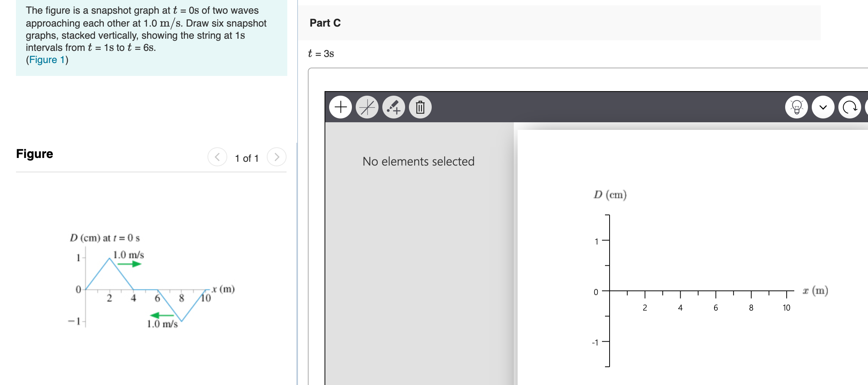Select the line drawing tool
Screen dimensions: 868x385
[367, 107]
